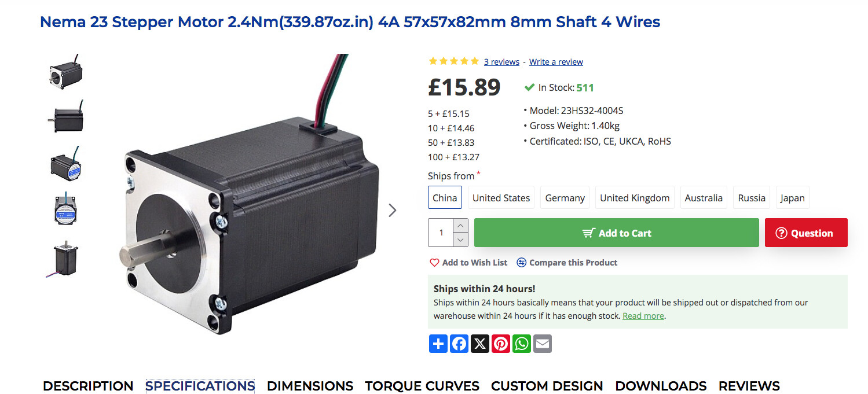The image size is (868, 394).
Task: Add the motor to cart
Action: [x=617, y=233]
